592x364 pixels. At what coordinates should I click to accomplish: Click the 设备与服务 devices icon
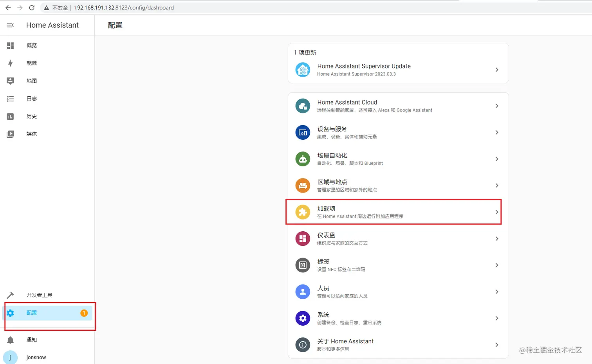303,132
